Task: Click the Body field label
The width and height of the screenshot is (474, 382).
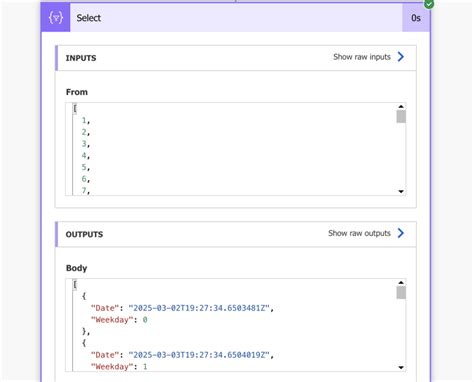Action: pos(76,268)
